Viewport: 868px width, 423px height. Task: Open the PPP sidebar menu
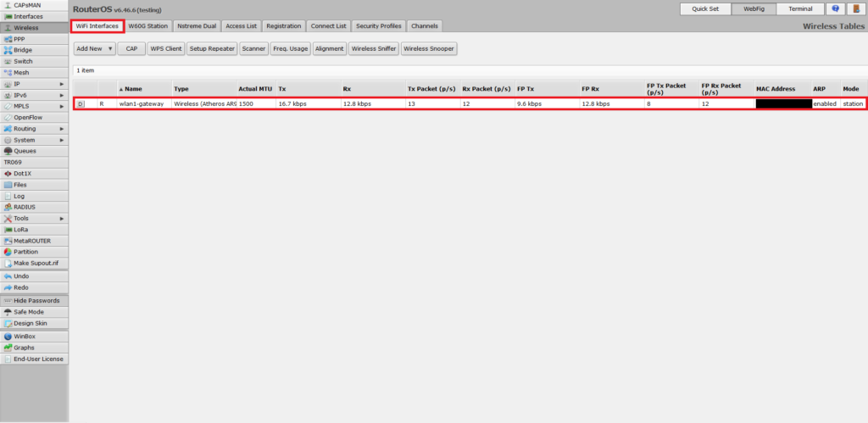point(34,39)
